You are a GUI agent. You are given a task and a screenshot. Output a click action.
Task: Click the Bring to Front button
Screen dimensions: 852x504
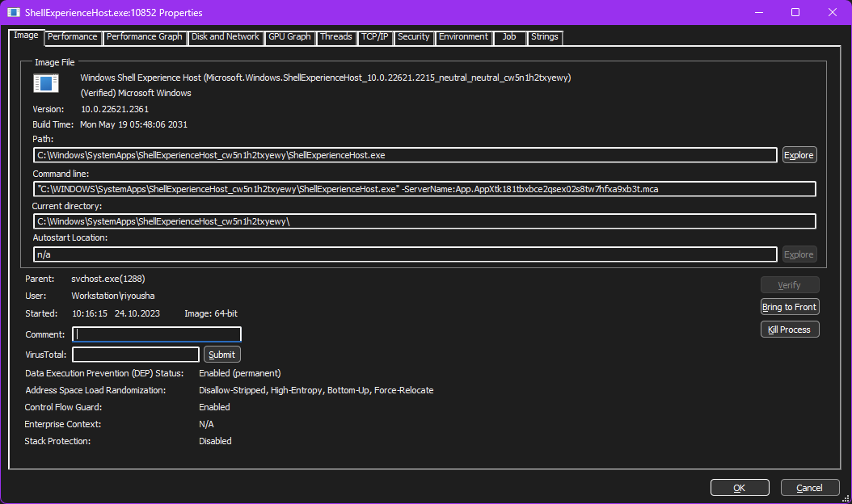tap(790, 307)
